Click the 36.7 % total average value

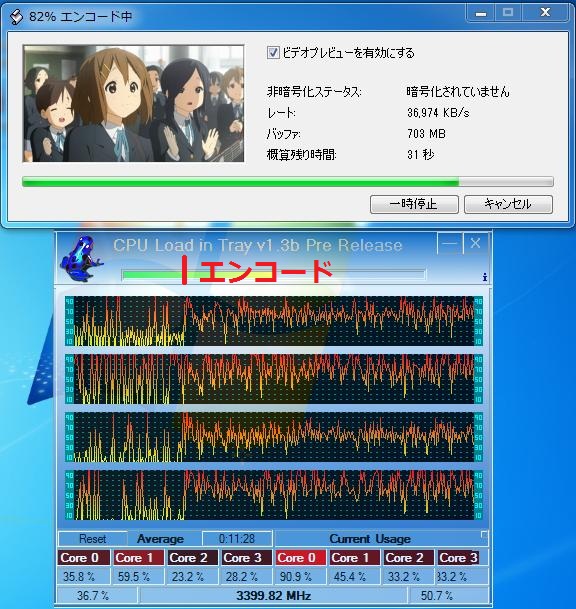tap(93, 595)
